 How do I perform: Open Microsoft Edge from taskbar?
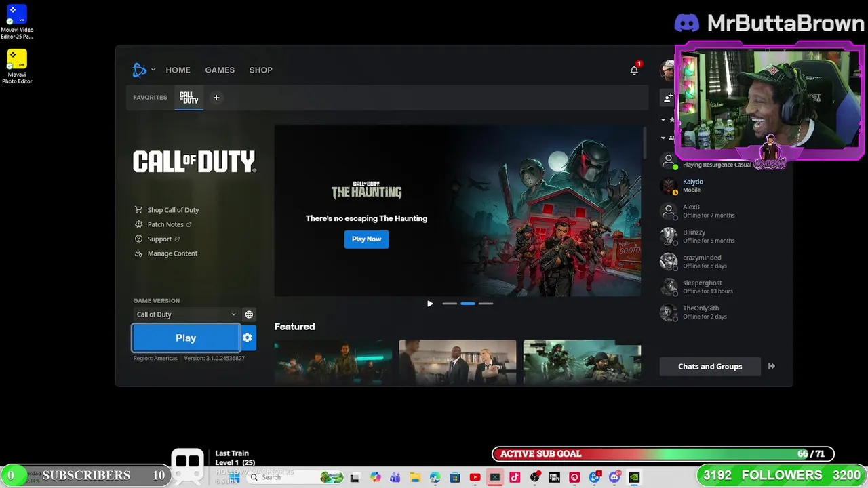point(435,477)
